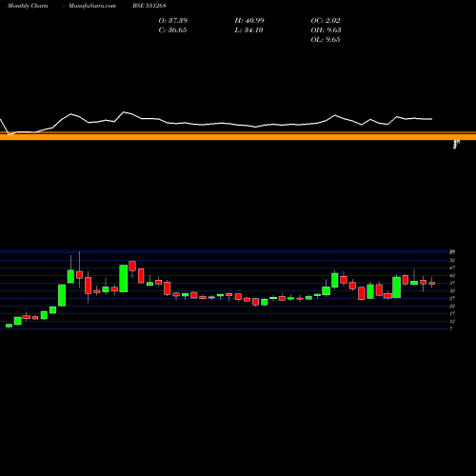The width and height of the screenshot is (476, 476).
Task: Click the 27 price axis label
Action: 452,298
